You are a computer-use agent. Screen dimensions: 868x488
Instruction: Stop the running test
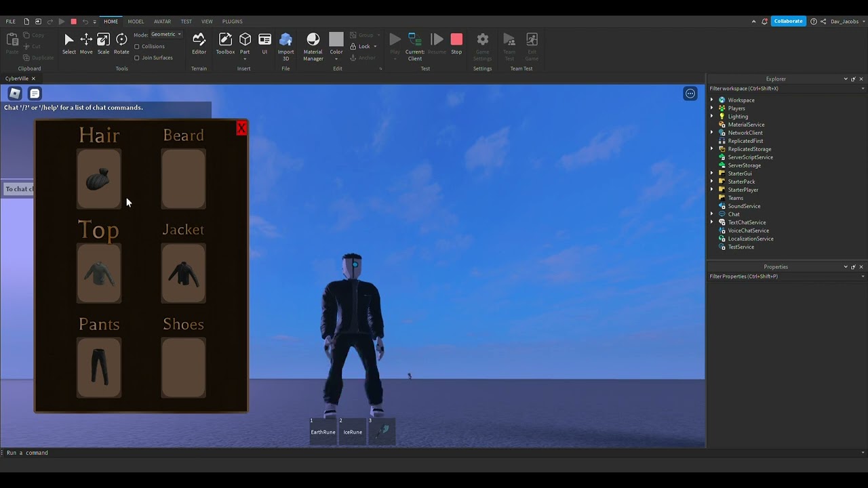tap(456, 43)
